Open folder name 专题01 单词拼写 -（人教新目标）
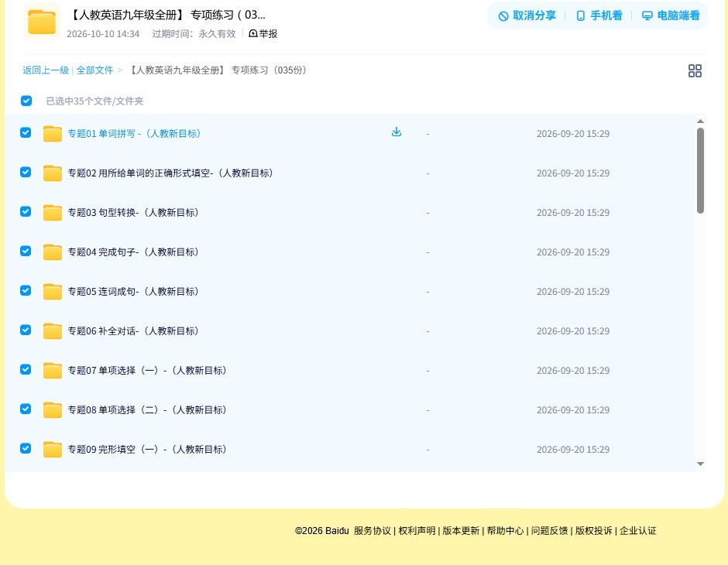 click(134, 134)
